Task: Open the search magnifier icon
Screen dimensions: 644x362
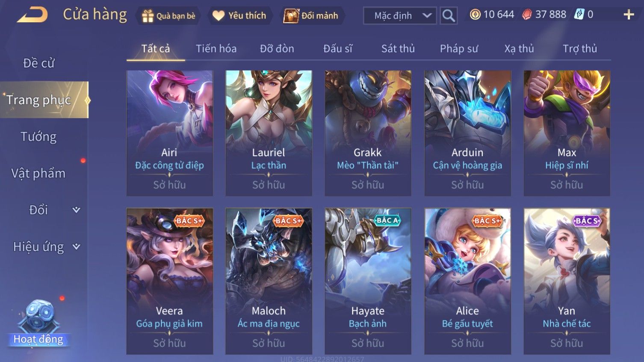Action: pos(449,16)
